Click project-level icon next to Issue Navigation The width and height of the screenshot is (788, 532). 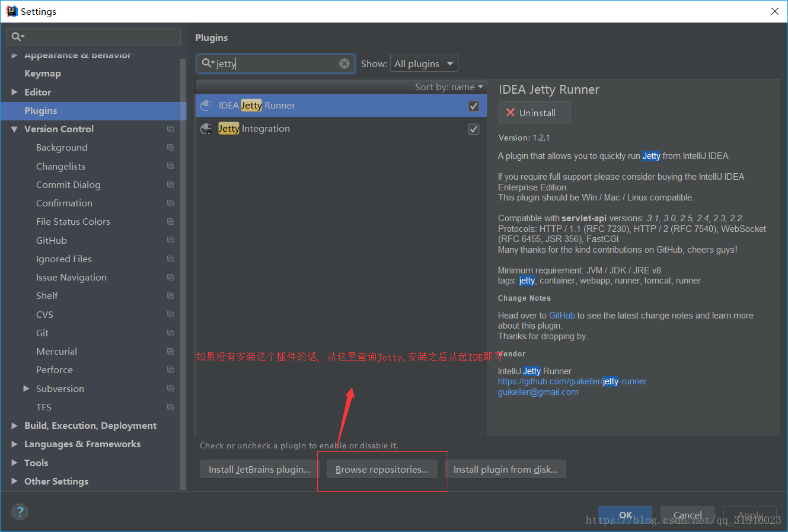click(170, 277)
